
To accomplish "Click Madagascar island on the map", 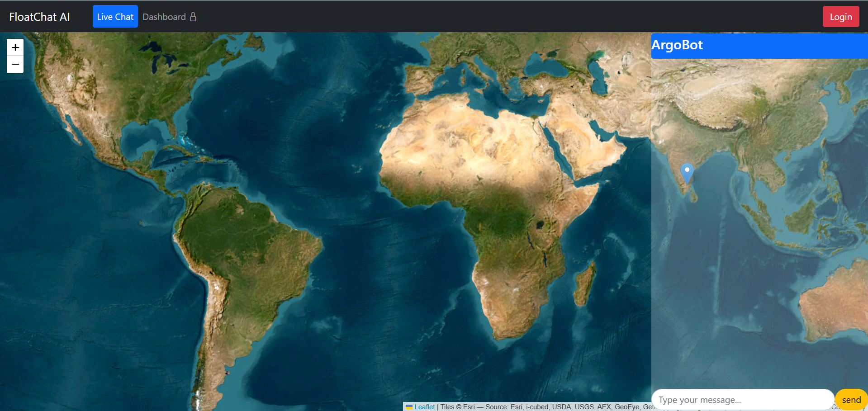I will (585, 285).
